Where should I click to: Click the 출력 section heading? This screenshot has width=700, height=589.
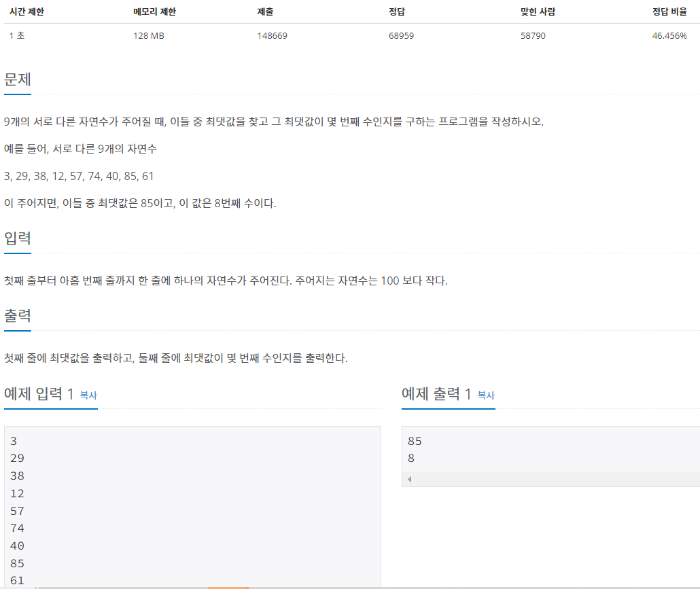[x=18, y=315]
